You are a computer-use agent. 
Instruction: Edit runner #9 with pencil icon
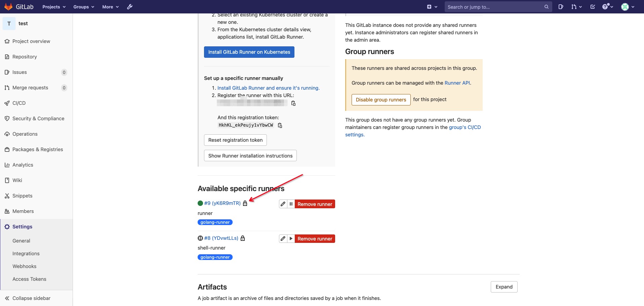click(283, 204)
